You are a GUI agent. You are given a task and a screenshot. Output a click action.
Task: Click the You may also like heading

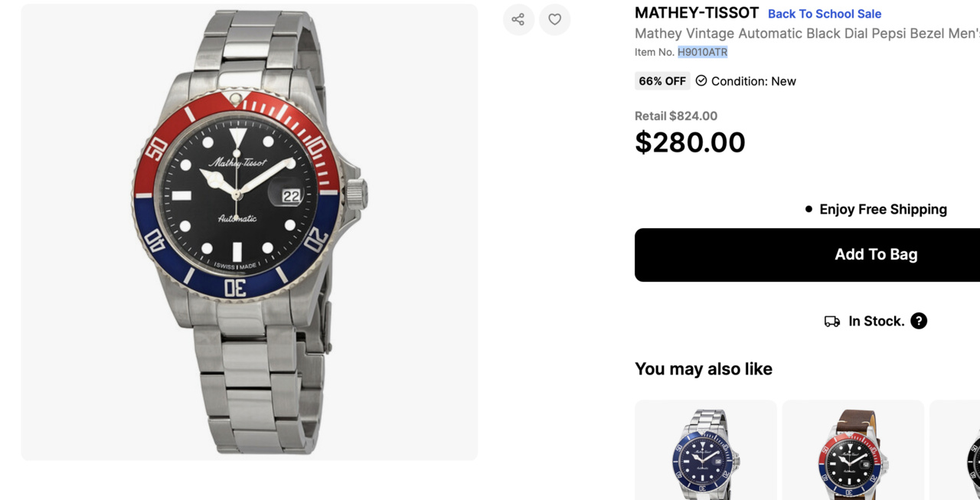(x=703, y=369)
